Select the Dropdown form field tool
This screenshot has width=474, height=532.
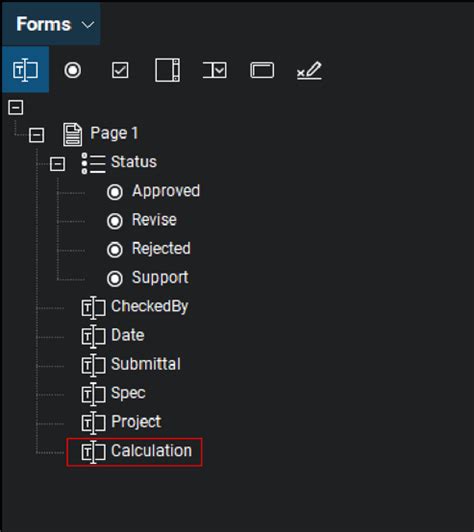[x=215, y=70]
